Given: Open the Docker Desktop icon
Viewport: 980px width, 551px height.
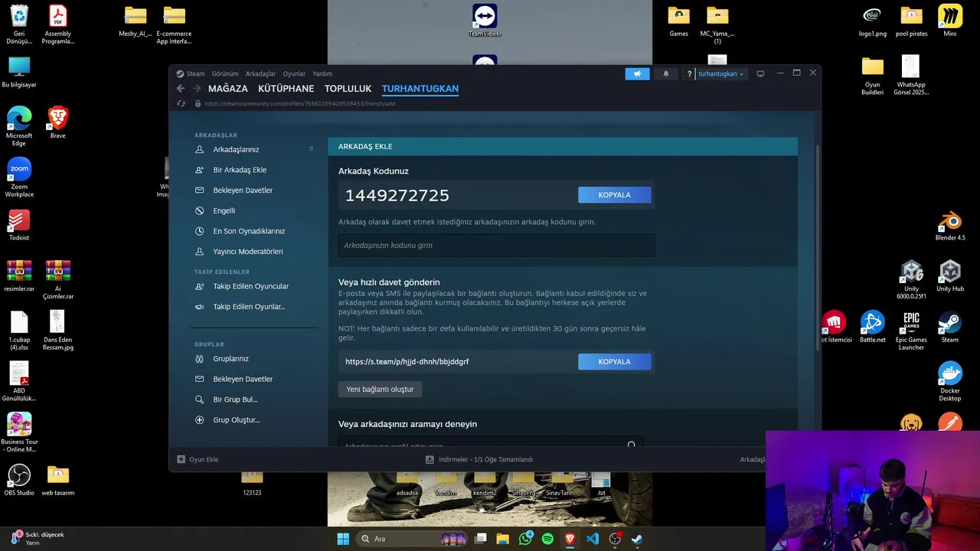Looking at the screenshot, I should (x=950, y=381).
